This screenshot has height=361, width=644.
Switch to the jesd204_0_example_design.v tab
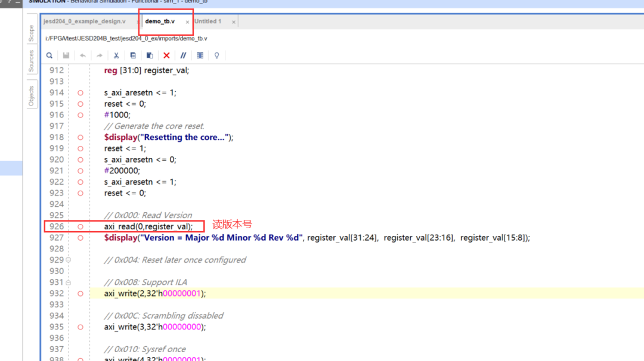[85, 21]
